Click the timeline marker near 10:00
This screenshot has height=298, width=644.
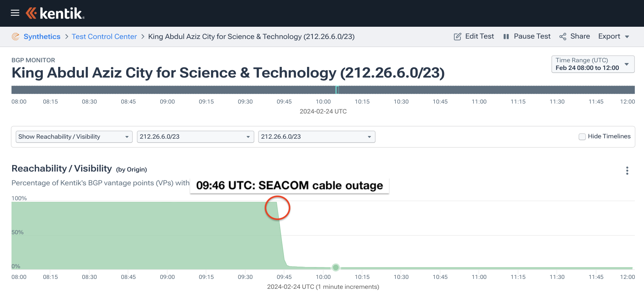[x=337, y=90]
